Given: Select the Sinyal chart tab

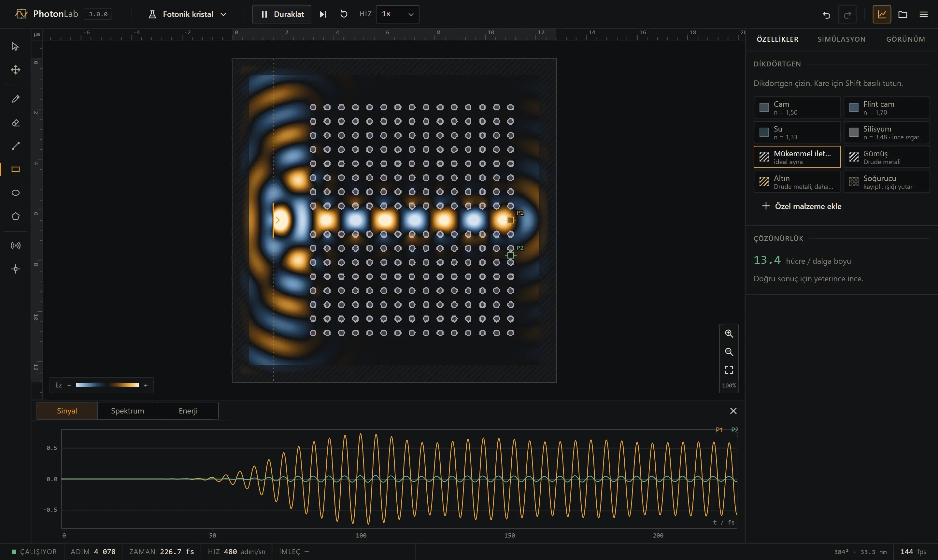Looking at the screenshot, I should click(x=67, y=411).
